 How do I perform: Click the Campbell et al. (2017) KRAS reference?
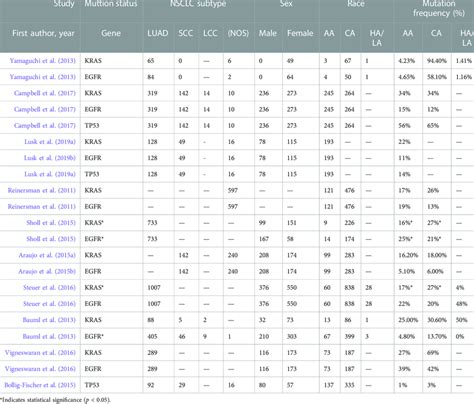click(x=45, y=93)
